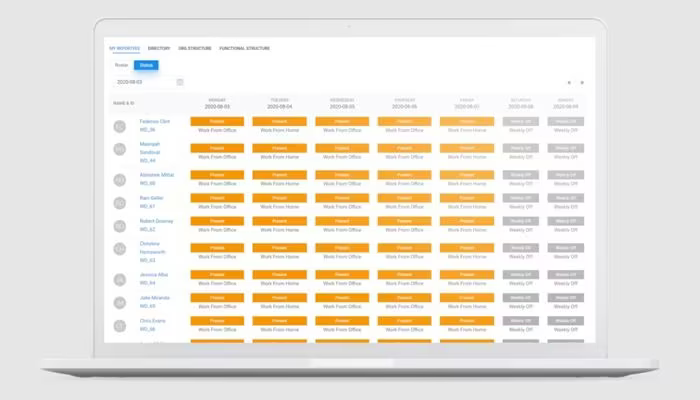This screenshot has height=400, width=700.
Task: Go to the previous week using left arrow
Action: point(569,83)
